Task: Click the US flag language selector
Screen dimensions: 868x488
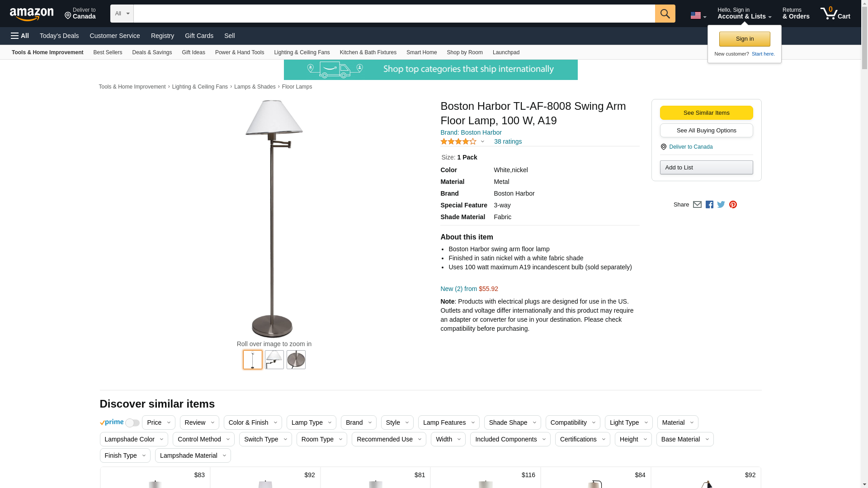Action: point(698,16)
